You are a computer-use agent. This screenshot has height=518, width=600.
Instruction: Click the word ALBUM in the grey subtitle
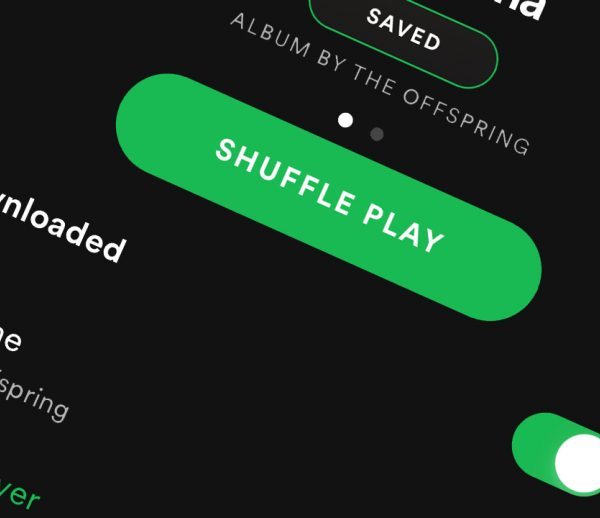pos(270,35)
